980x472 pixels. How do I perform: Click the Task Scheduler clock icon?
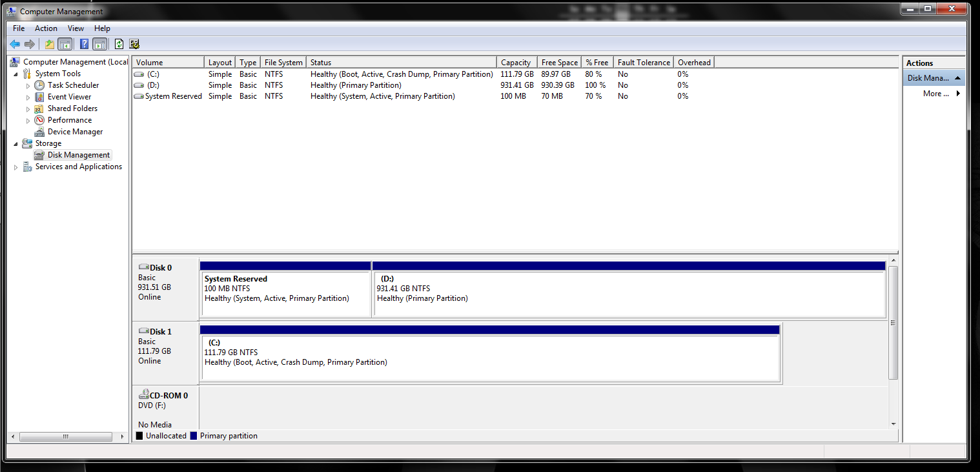[x=40, y=85]
